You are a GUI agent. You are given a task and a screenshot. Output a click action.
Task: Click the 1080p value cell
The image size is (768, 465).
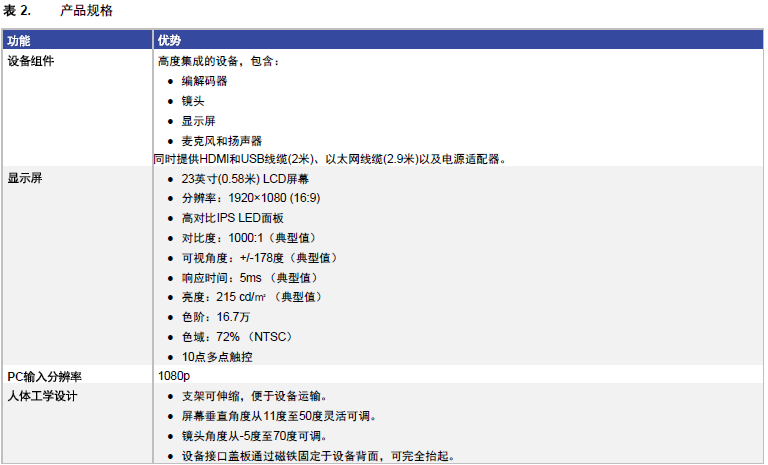(172, 376)
